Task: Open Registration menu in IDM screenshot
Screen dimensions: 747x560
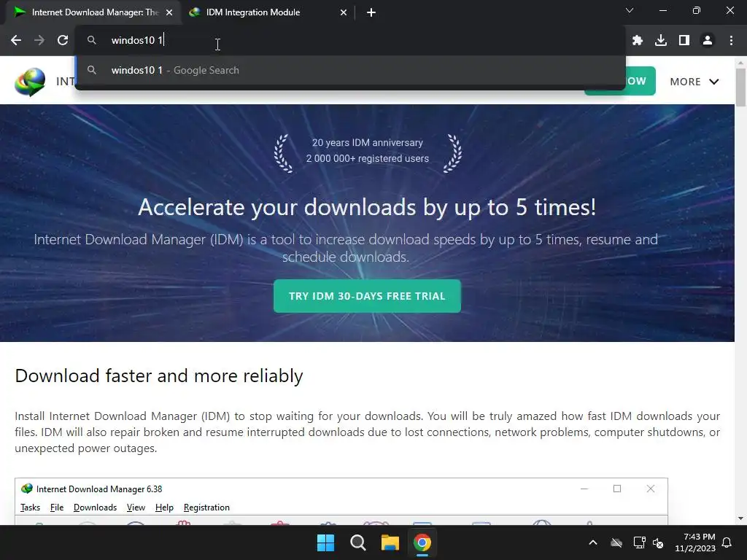Action: [x=206, y=507]
